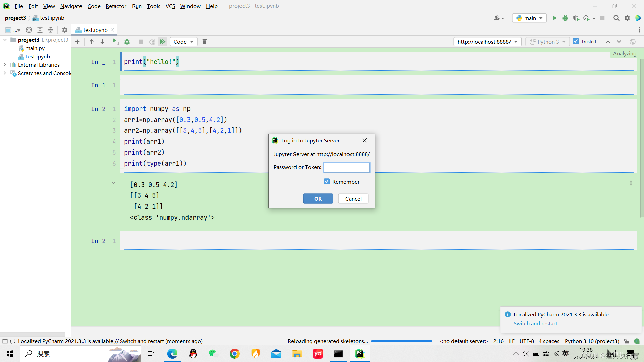Delete cell using trash icon
Screen dimensions: 644x362
(205, 42)
